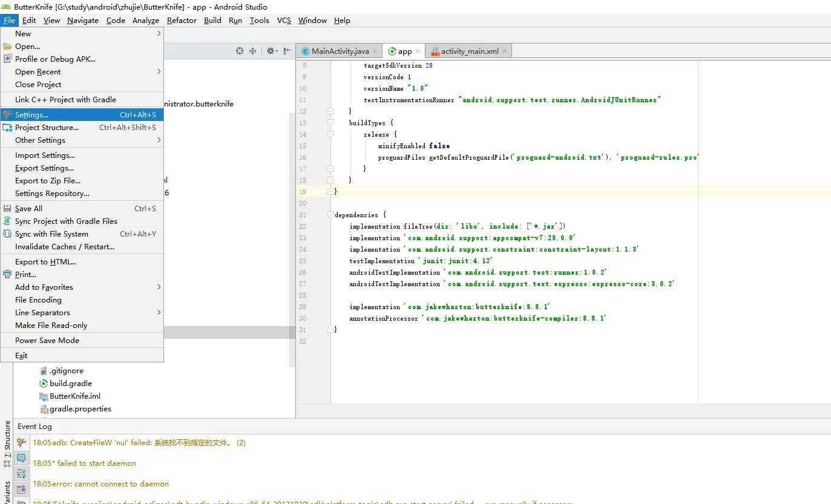This screenshot has width=831, height=504.
Task: Click the Event Log panel title
Action: coord(34,426)
